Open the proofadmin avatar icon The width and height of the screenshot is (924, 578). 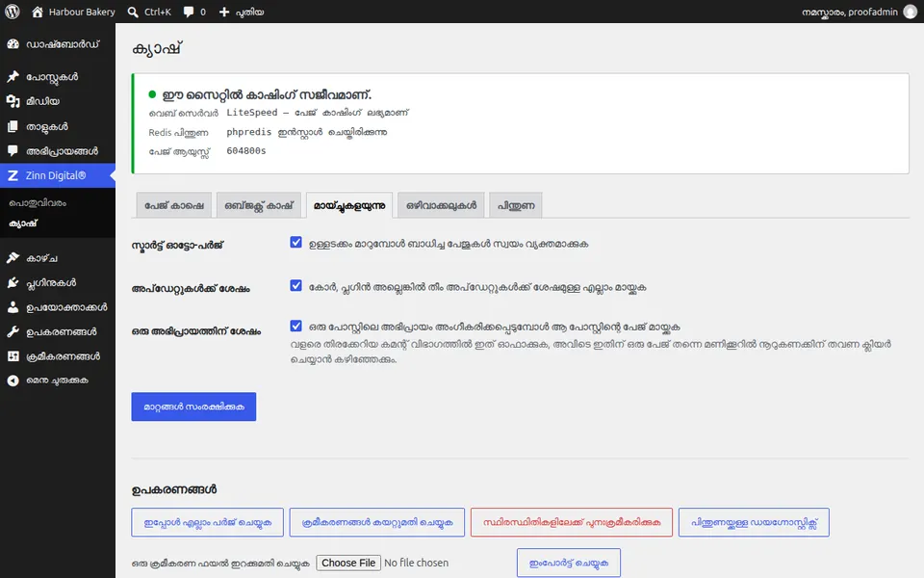pos(911,12)
